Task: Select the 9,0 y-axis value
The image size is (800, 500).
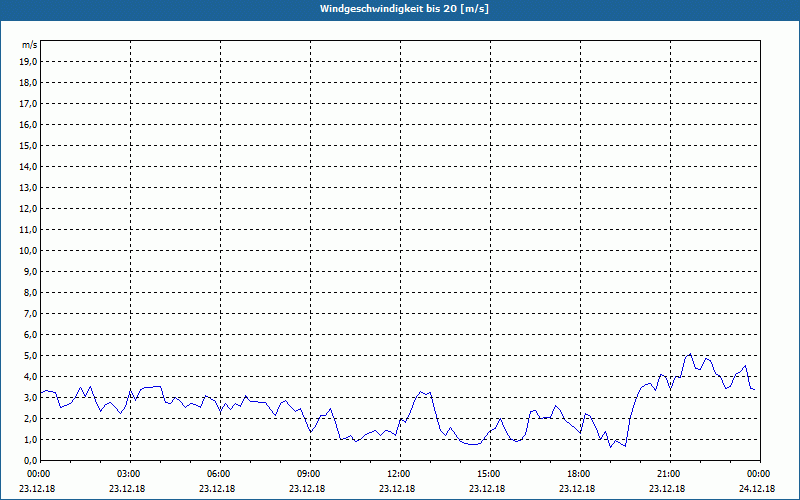Action: point(30,271)
